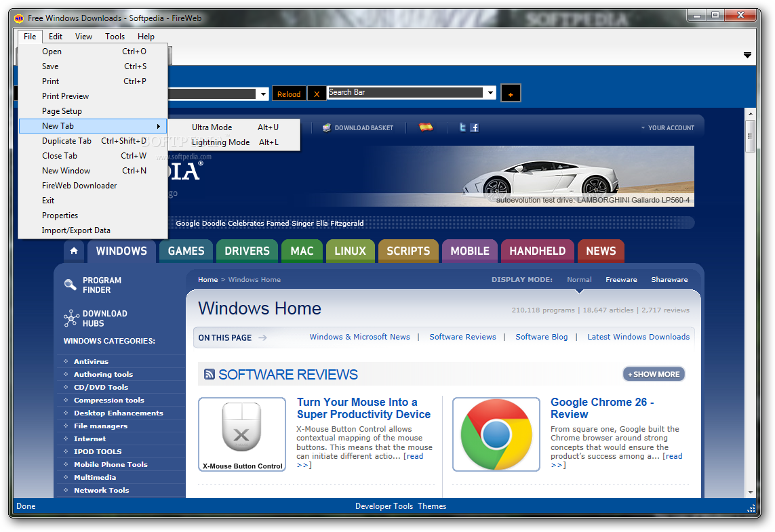Click the vertical scrollbar down arrow
The image size is (775, 532).
[x=751, y=493]
